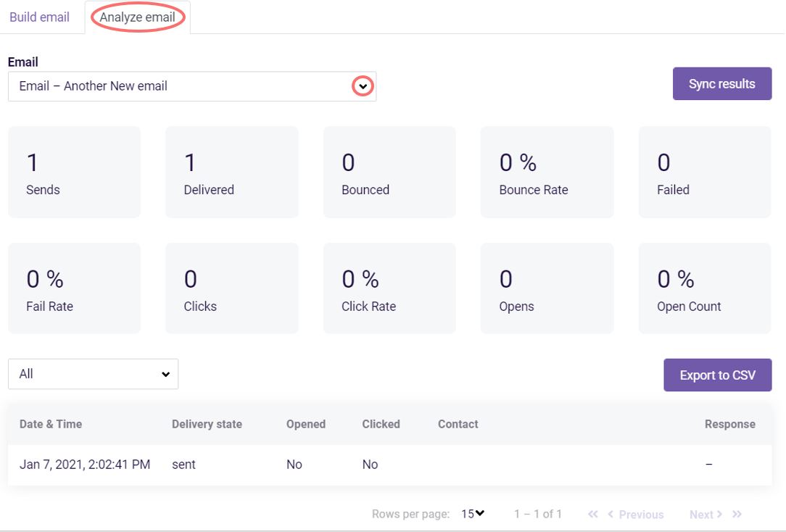Screen dimensions: 786x532
Task: Switch to the Build email tab
Action: click(40, 17)
